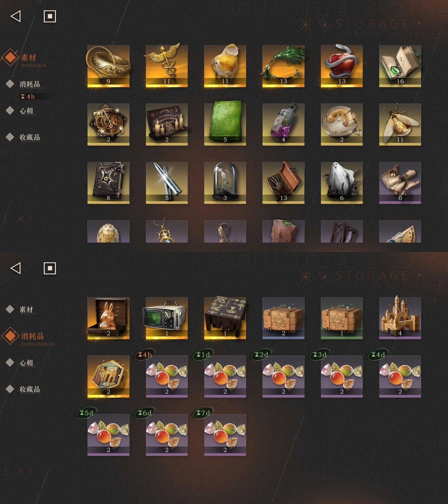Select the golden ring item with count 9
This screenshot has height=504, width=448.
pos(108,66)
